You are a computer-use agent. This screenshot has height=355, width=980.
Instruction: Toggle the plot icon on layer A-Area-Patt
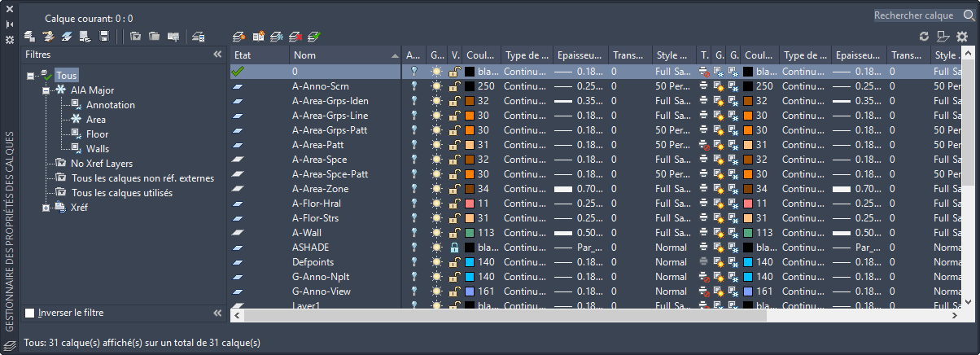(704, 145)
